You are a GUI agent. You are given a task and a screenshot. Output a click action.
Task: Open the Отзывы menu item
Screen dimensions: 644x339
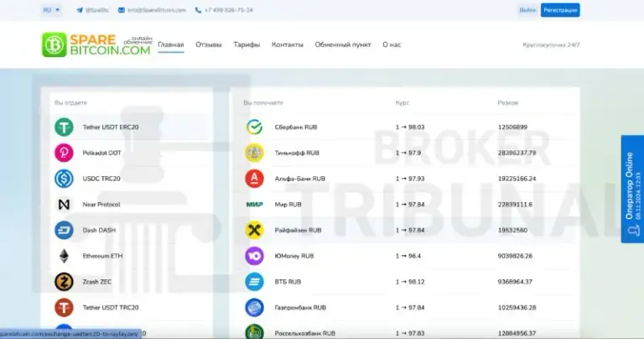(209, 44)
